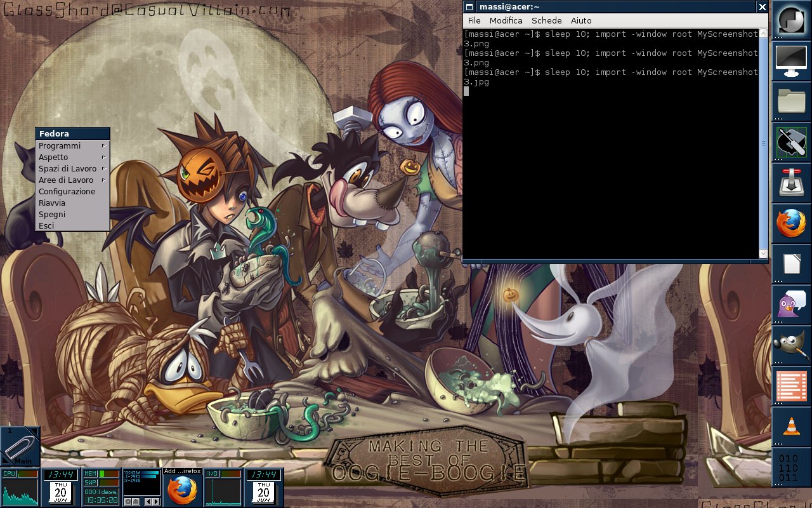
Task: Expand the Programmi submenu
Action: tap(72, 146)
